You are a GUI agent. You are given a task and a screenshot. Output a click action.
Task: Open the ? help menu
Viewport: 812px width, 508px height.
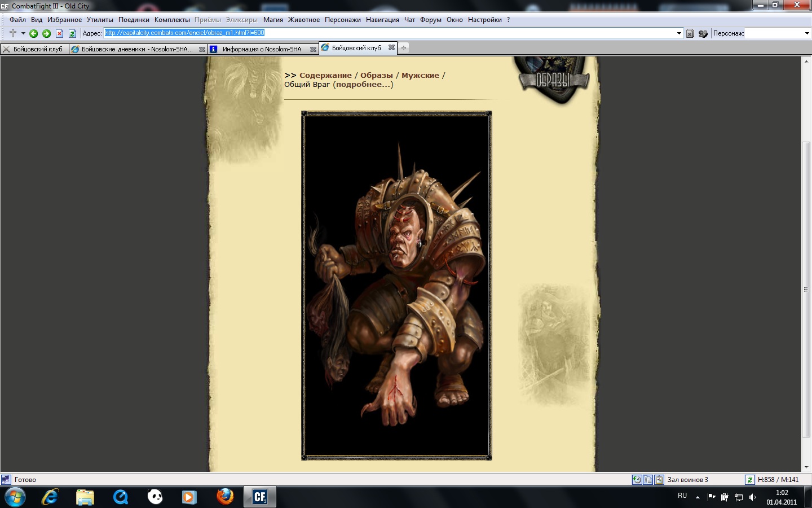[508, 20]
